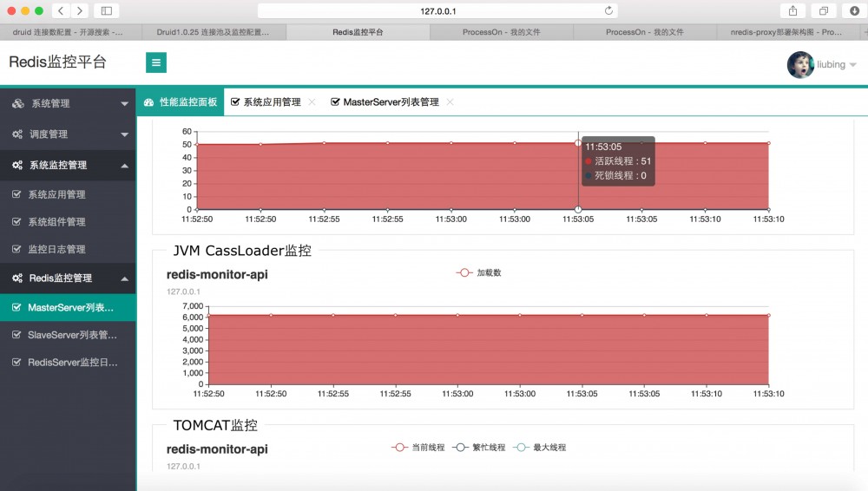Open the Safari share button
This screenshot has height=491, width=868.
click(x=792, y=10)
